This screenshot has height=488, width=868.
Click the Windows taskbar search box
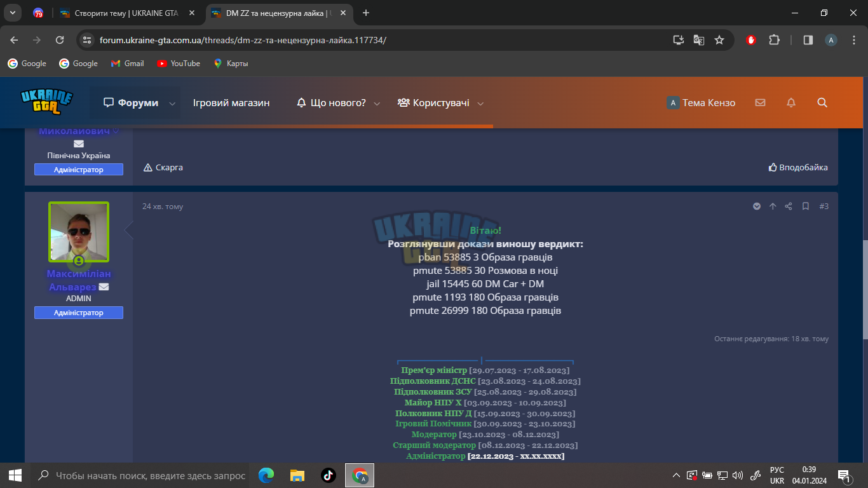tap(140, 475)
